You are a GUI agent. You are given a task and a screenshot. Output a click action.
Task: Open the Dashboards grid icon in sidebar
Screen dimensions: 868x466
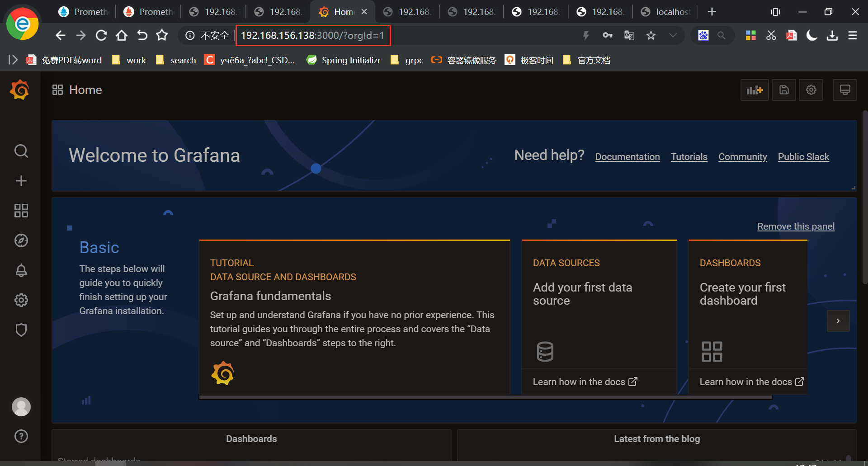pos(21,211)
